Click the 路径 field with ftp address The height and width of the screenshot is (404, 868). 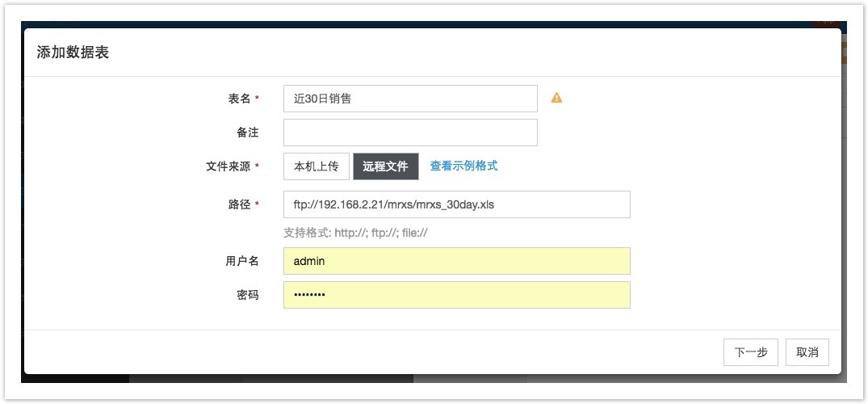(457, 204)
